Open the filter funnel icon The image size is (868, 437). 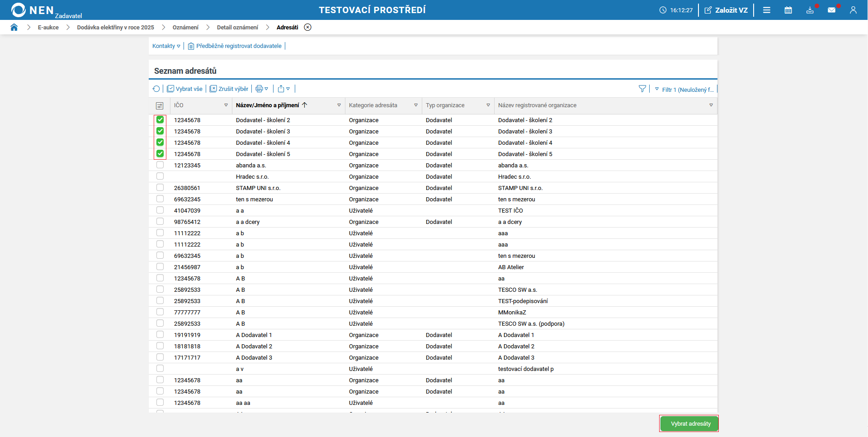click(642, 89)
